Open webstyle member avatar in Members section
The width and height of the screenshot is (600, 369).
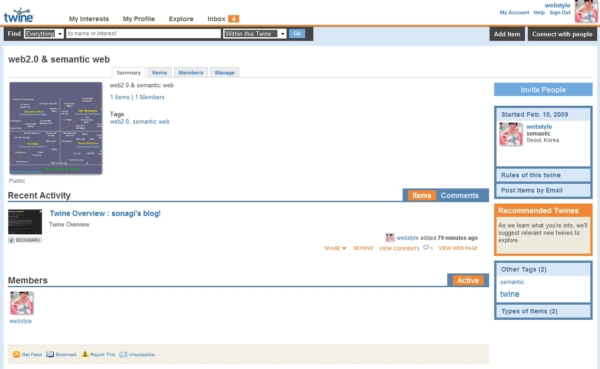tap(21, 303)
